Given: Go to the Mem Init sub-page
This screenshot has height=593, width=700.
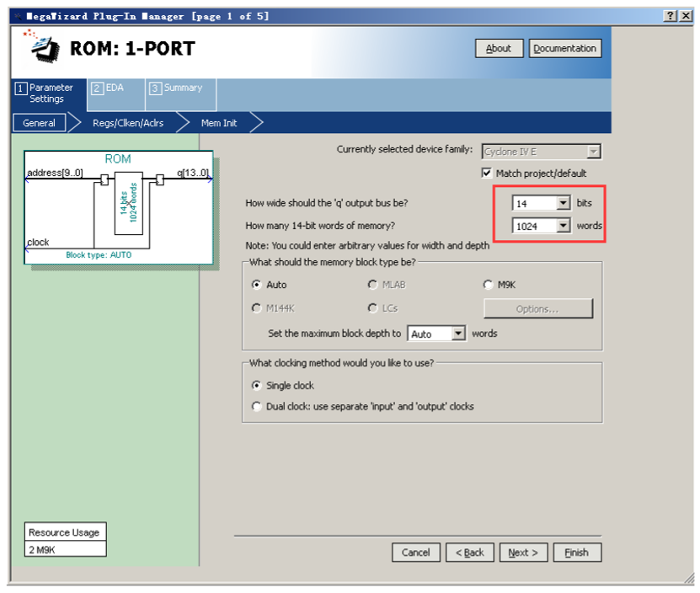Looking at the screenshot, I should pyautogui.click(x=219, y=123).
